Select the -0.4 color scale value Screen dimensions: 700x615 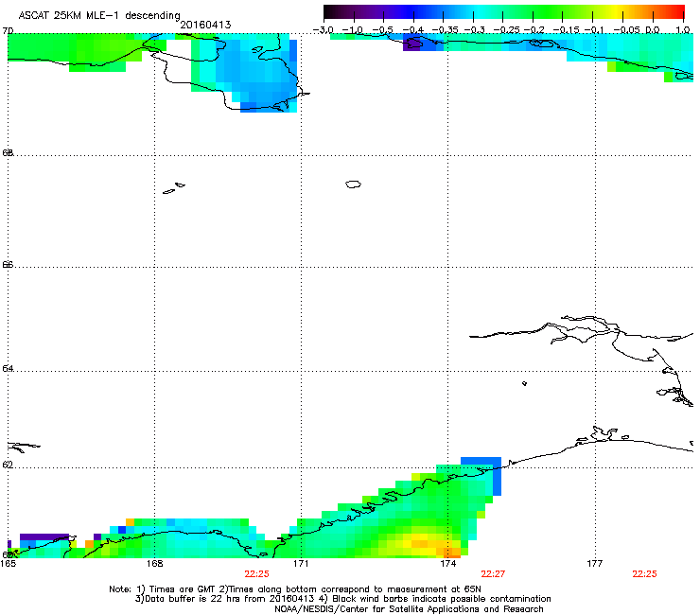413,30
